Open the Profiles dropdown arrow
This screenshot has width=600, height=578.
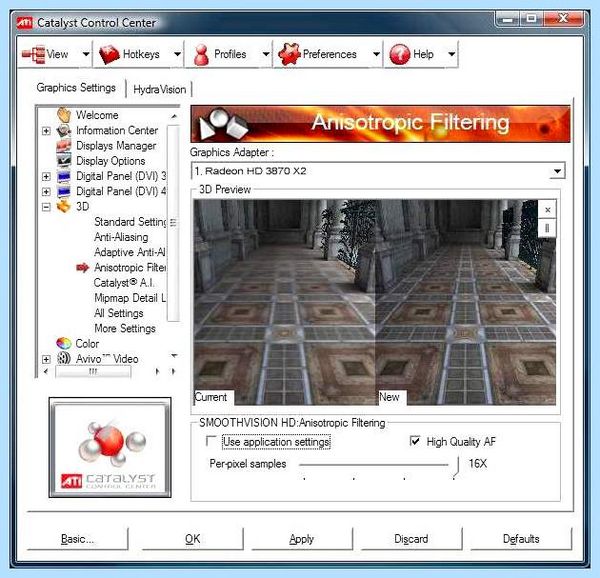tap(266, 54)
